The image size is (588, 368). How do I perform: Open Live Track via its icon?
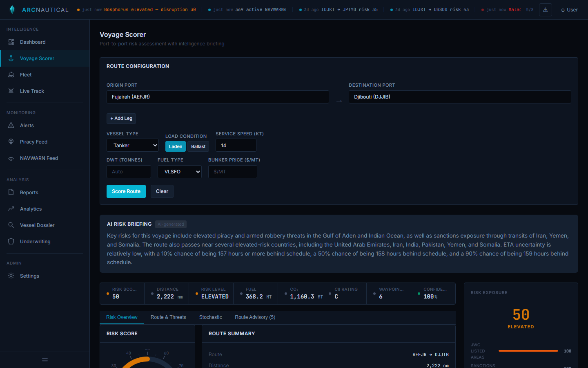[11, 91]
